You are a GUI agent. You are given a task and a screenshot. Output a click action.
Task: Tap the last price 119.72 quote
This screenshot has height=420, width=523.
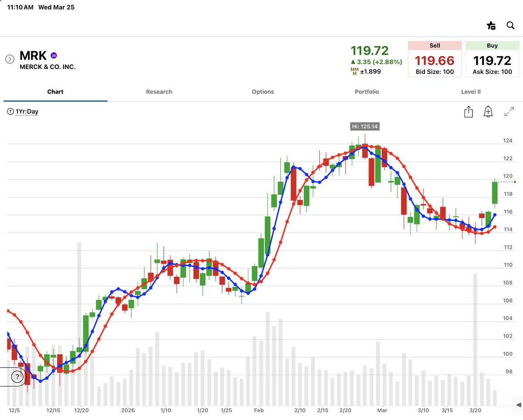tap(370, 51)
